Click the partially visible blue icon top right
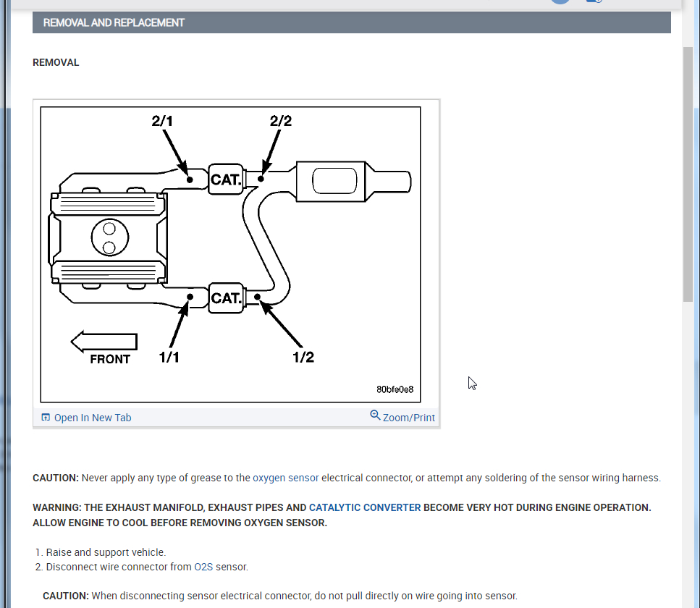Image resolution: width=700 pixels, height=608 pixels. pos(594,1)
